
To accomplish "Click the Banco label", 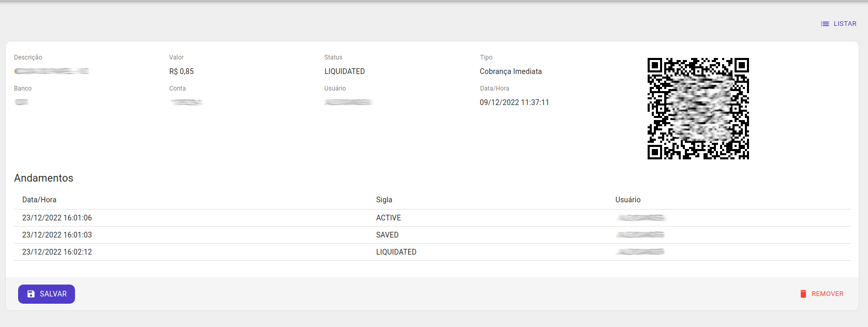I will [x=23, y=88].
